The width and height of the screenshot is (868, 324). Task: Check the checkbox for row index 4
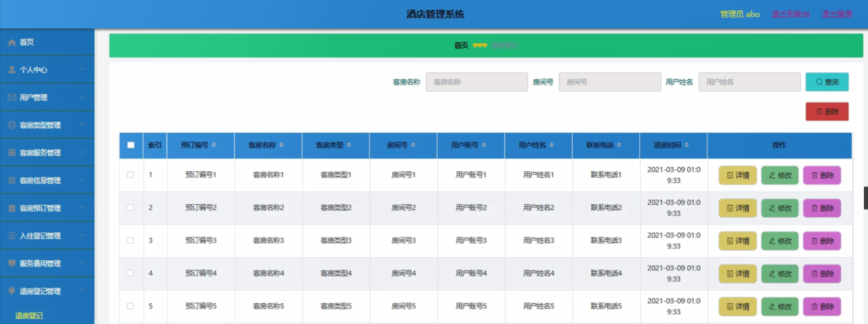click(x=131, y=273)
